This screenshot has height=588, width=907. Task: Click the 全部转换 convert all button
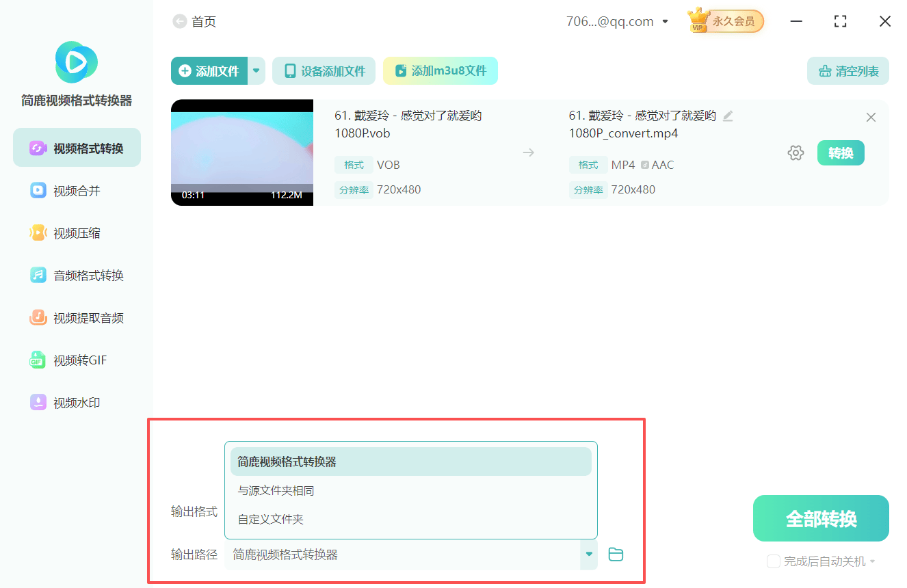[820, 518]
